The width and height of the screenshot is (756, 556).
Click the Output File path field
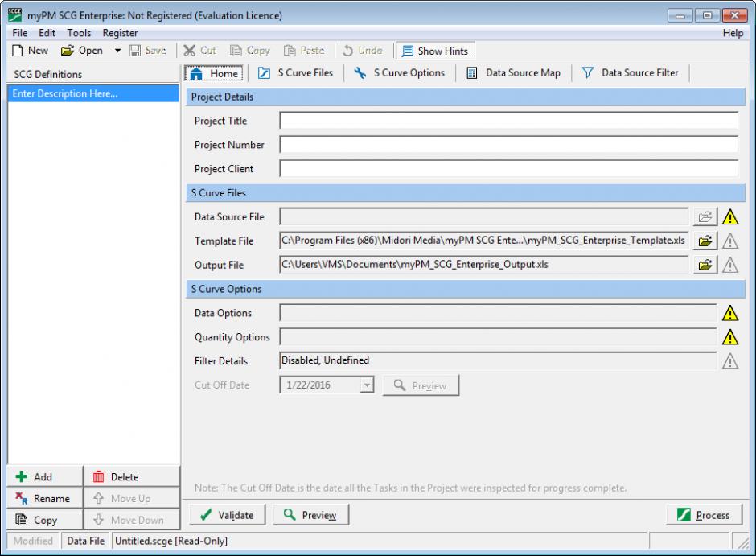pos(483,265)
